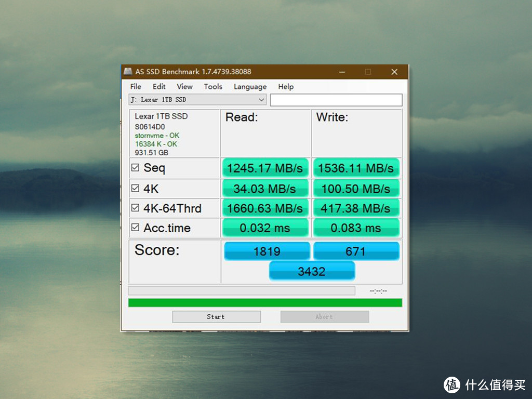Click the elapsed time indicator --:--:--
Screen dimensions: 532x399
click(378, 291)
